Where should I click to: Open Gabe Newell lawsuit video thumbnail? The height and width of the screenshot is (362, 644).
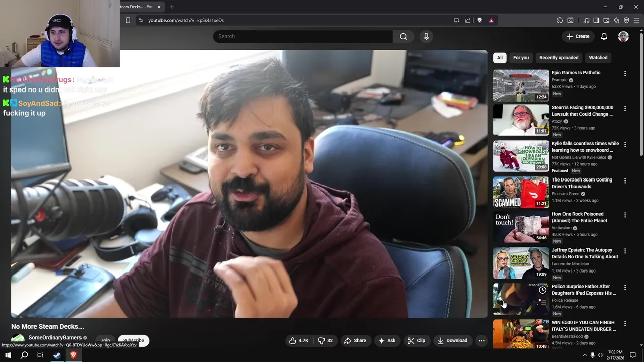[521, 120]
